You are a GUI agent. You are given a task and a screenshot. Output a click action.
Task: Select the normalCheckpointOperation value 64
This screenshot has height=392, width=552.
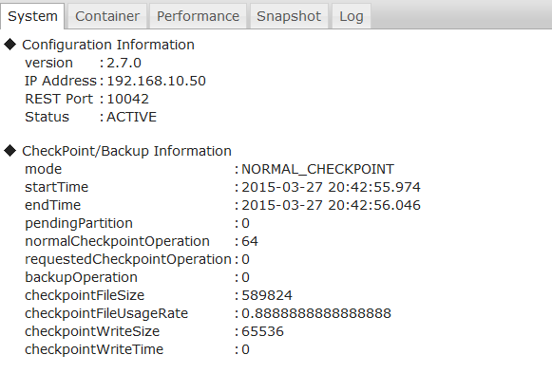point(250,241)
